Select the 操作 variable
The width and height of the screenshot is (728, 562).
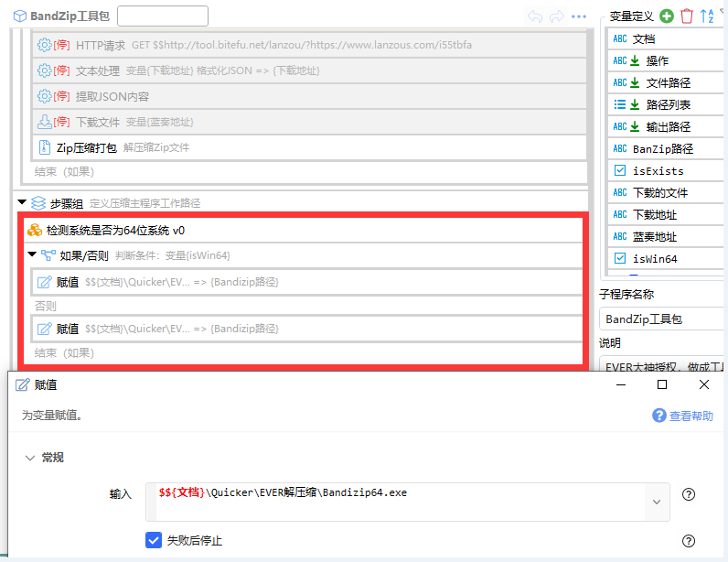(665, 61)
